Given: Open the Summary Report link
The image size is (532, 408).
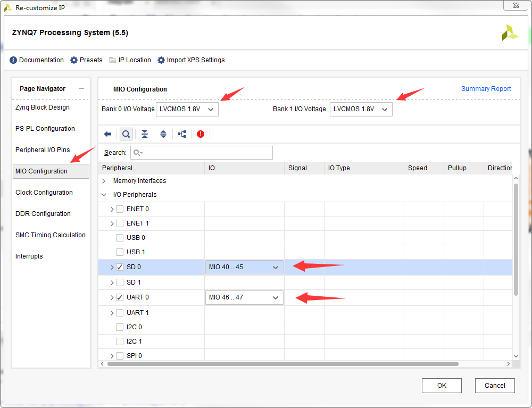Looking at the screenshot, I should [486, 88].
